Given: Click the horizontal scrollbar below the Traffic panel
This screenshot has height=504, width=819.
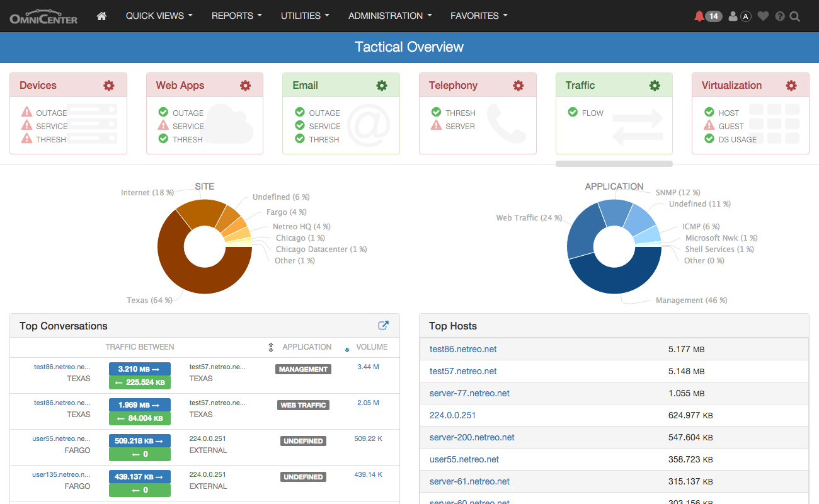Looking at the screenshot, I should point(614,163).
